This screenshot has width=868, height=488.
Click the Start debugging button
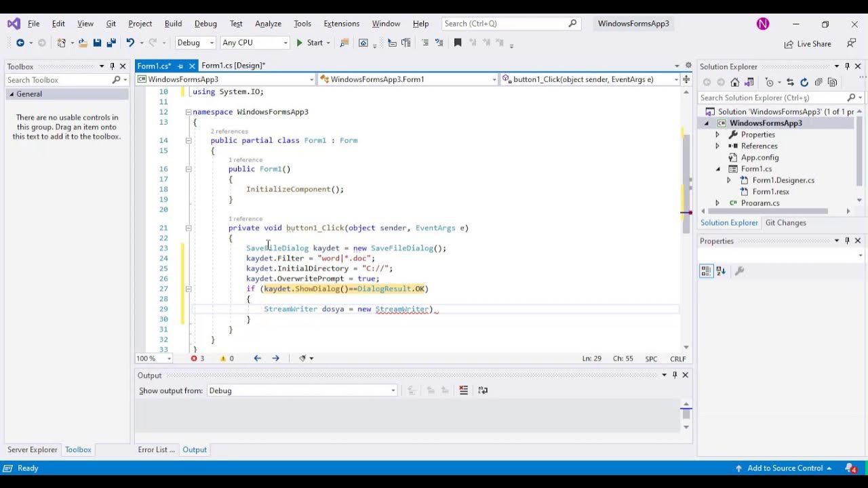click(x=309, y=43)
